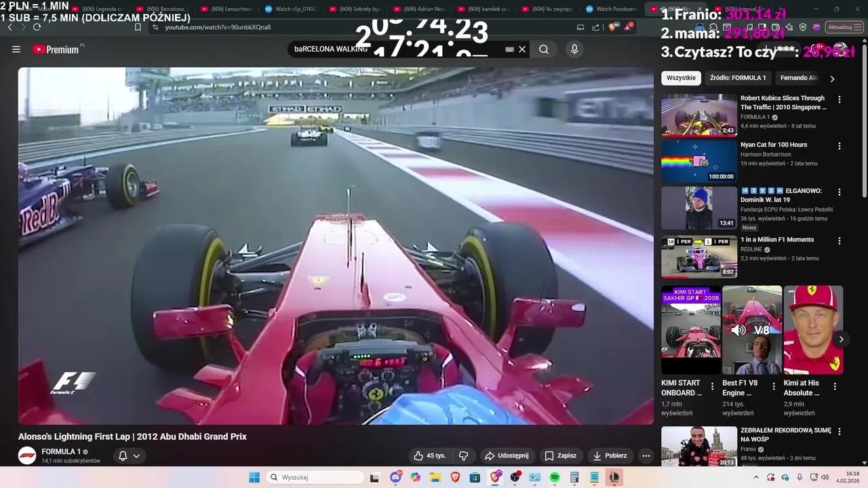Switch to the Watch clip_01K4 browser tab

[292, 9]
